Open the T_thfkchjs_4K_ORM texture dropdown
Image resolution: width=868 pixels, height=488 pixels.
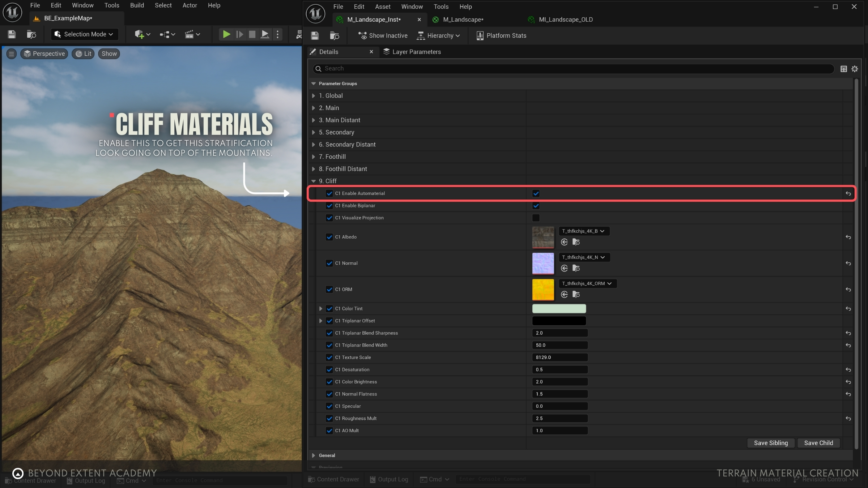pos(587,283)
